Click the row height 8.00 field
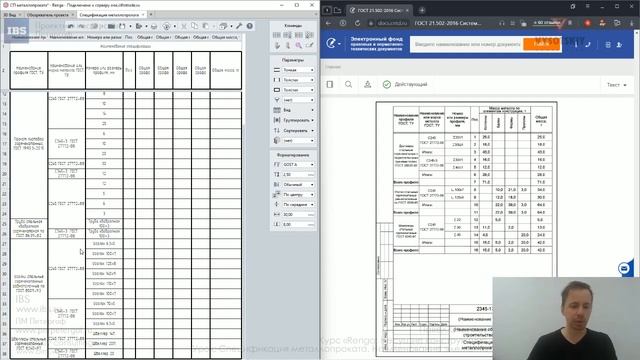Screen dimensions: 640x360 pos(298,224)
